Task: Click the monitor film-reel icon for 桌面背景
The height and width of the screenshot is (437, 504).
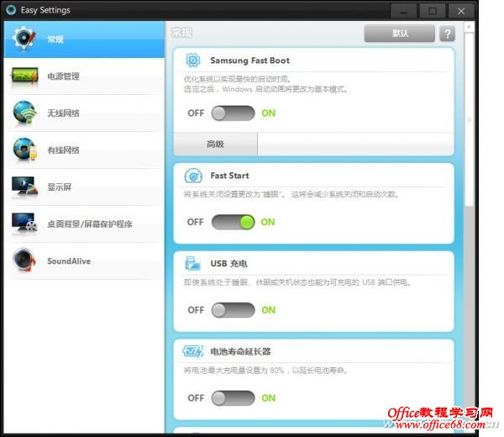Action: 24,223
